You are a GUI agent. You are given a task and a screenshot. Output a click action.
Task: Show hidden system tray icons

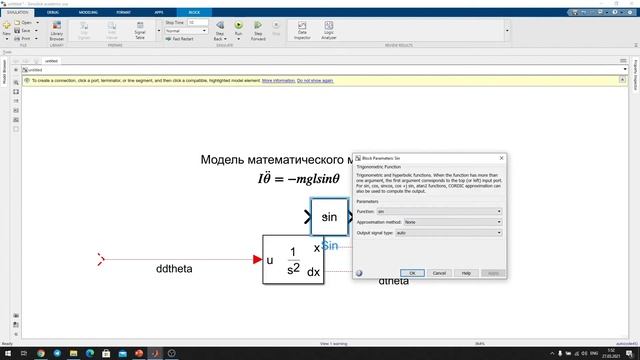click(x=552, y=353)
